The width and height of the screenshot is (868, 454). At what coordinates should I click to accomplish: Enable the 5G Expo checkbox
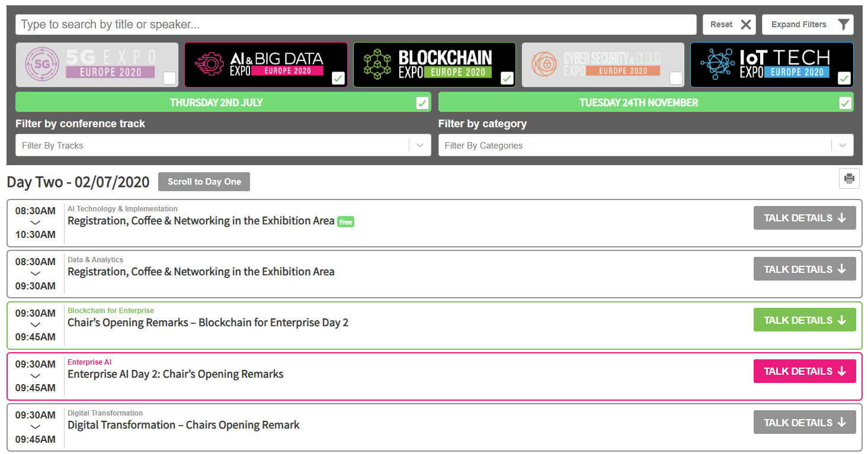[169, 78]
